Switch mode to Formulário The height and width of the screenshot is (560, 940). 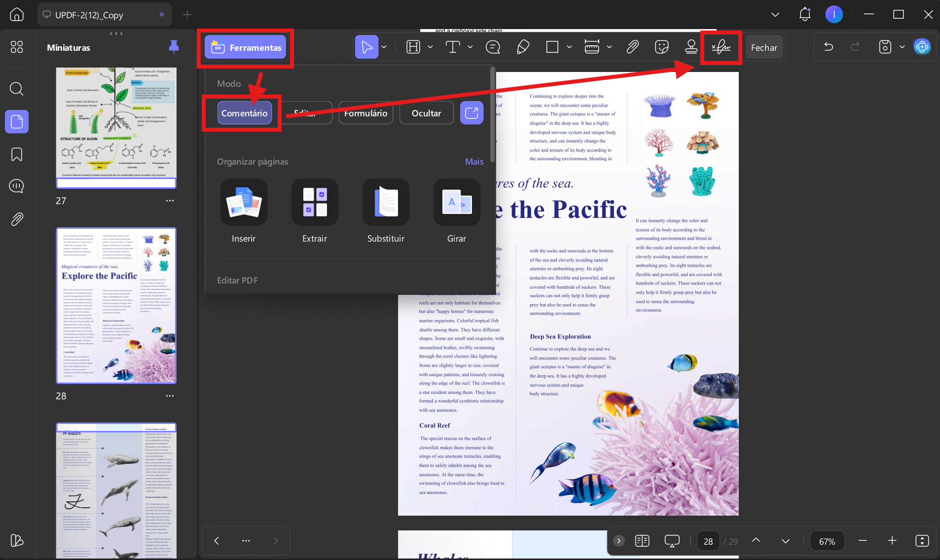(x=365, y=113)
